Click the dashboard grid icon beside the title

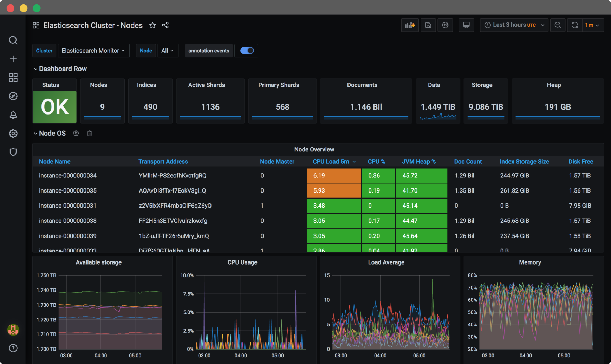pos(36,25)
